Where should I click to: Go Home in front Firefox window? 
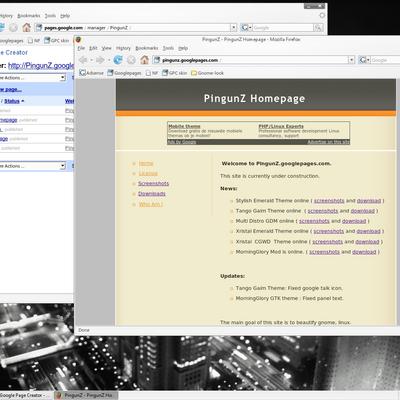[144, 60]
